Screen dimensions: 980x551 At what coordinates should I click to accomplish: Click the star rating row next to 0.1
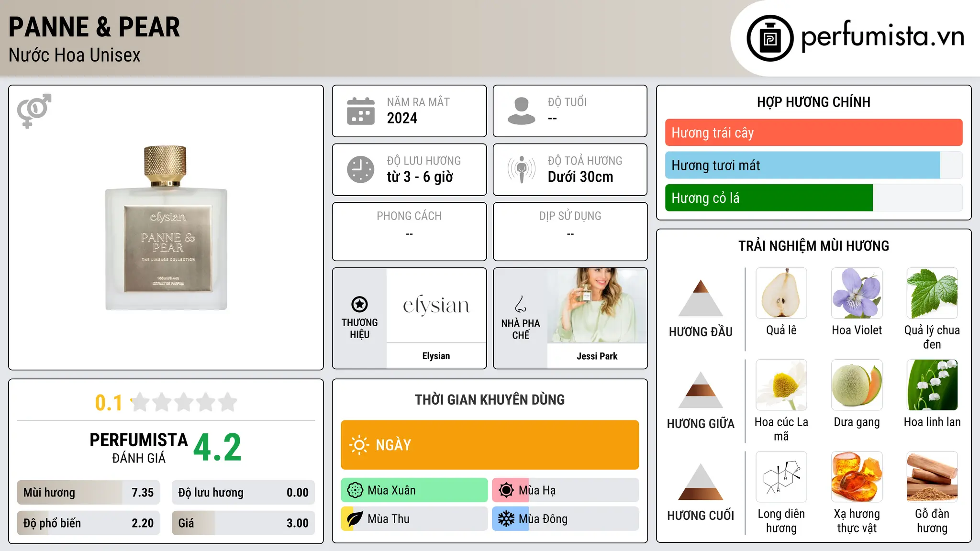pyautogui.click(x=184, y=402)
